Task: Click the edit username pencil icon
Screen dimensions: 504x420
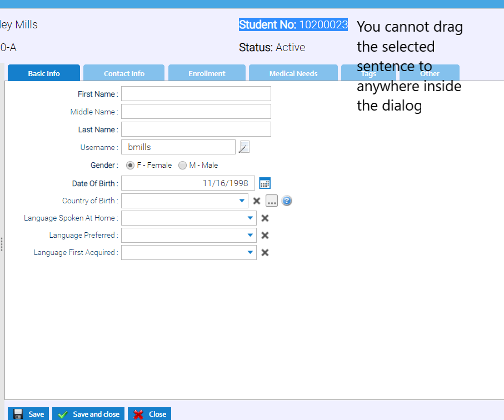Action: point(244,147)
